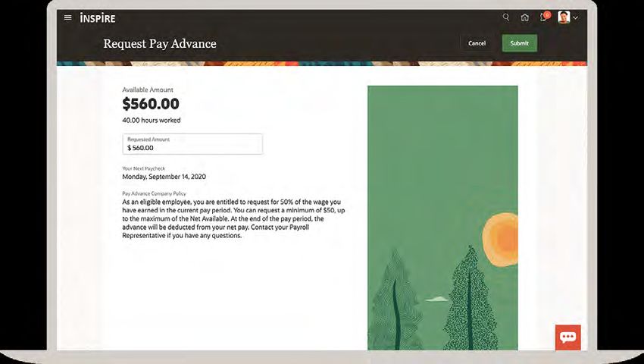Select the Monday, September 14, 2020 date
Viewport: 644px width, 364px height.
[x=164, y=177]
